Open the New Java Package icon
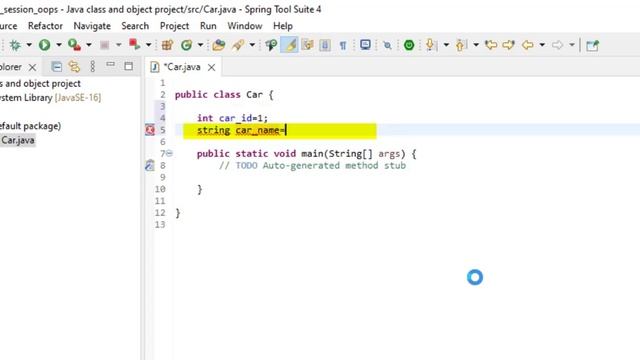Viewport: 640px width, 360px height. 167,45
